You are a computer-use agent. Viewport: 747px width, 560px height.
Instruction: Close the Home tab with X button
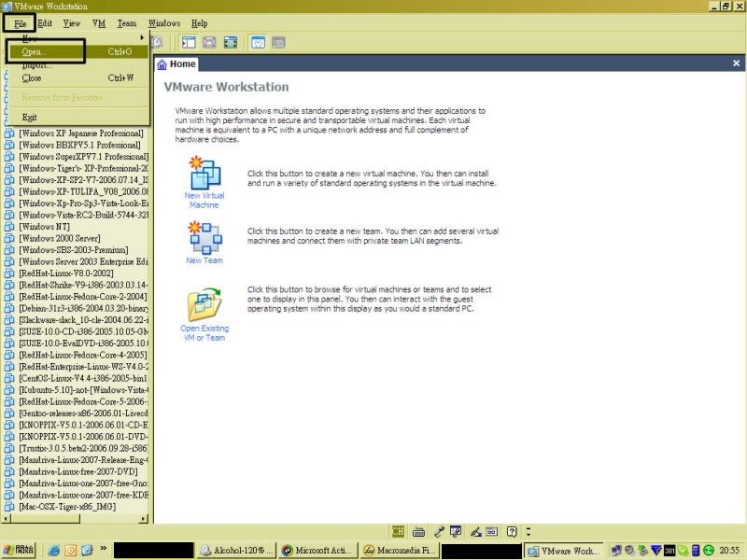coord(736,63)
